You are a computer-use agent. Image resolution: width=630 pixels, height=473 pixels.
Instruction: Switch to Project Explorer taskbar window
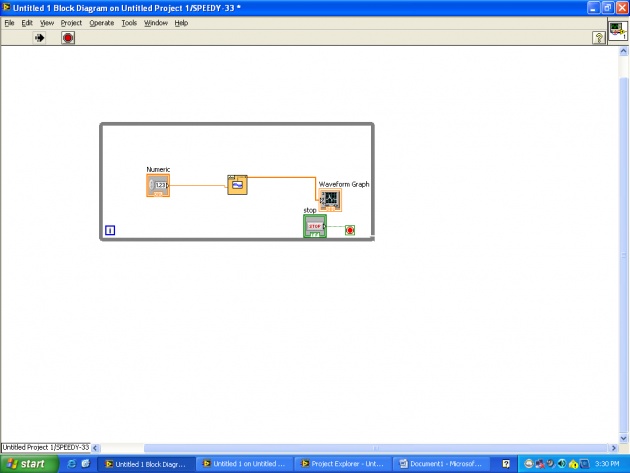pos(343,464)
